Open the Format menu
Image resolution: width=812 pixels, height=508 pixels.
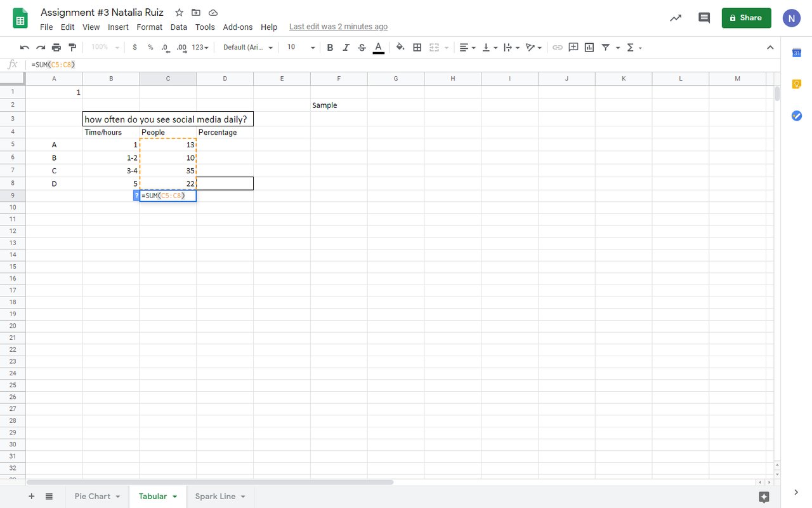click(x=150, y=27)
